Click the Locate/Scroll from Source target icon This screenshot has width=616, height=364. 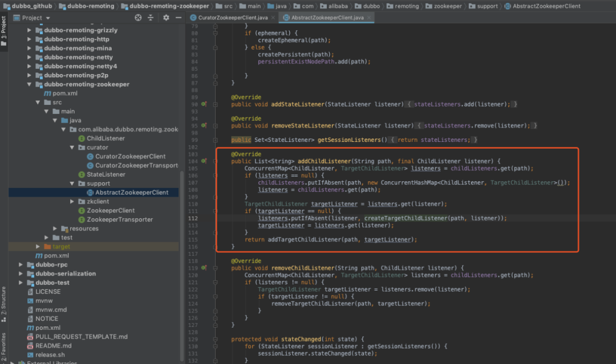click(x=138, y=18)
